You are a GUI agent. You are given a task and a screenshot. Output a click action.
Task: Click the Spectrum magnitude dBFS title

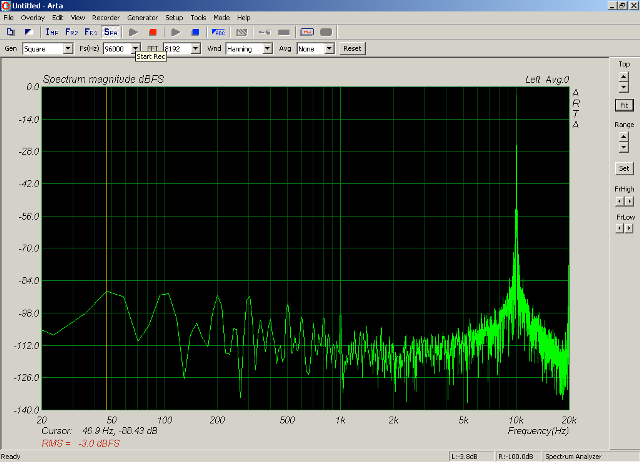(x=103, y=79)
